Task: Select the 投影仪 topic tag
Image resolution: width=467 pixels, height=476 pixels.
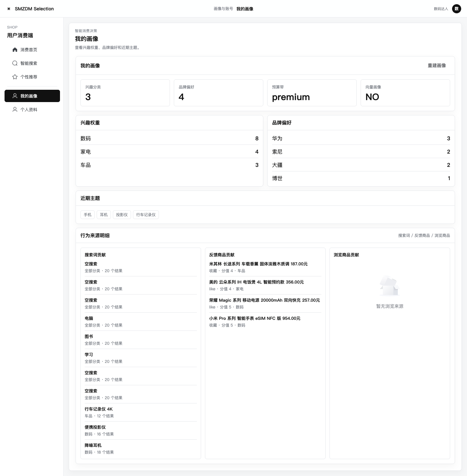Action: [122, 215]
